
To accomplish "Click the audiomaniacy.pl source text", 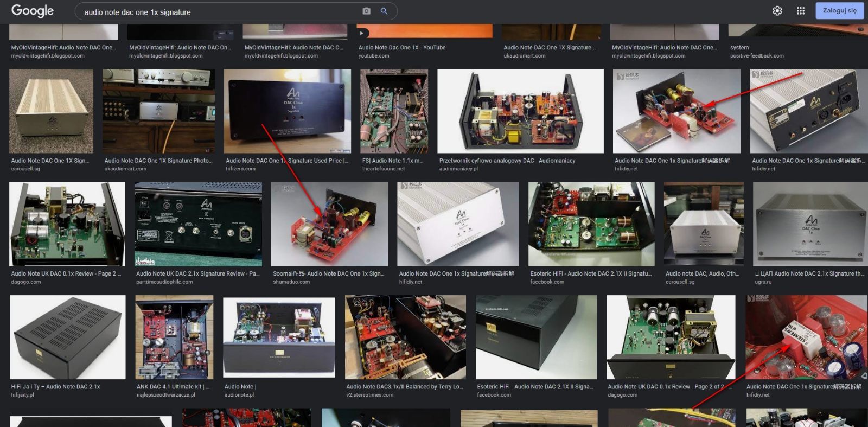I will tap(458, 169).
